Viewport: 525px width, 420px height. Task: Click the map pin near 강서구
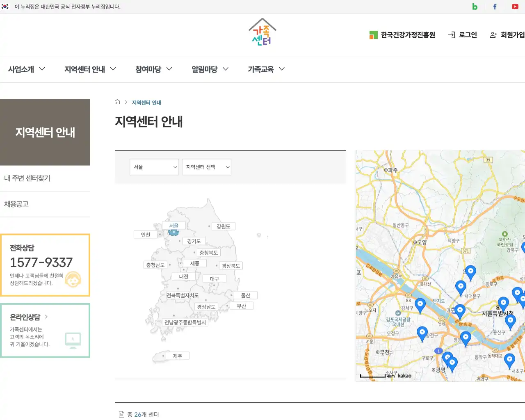click(420, 305)
